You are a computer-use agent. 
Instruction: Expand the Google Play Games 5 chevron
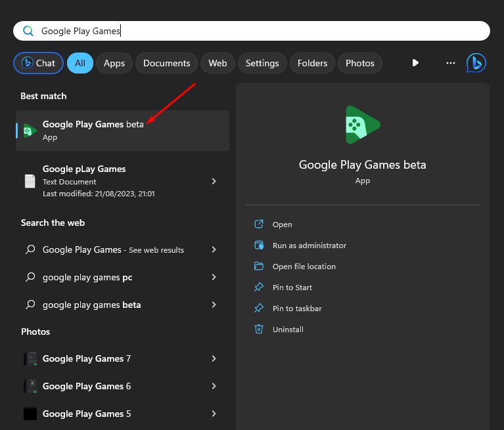pyautogui.click(x=214, y=414)
